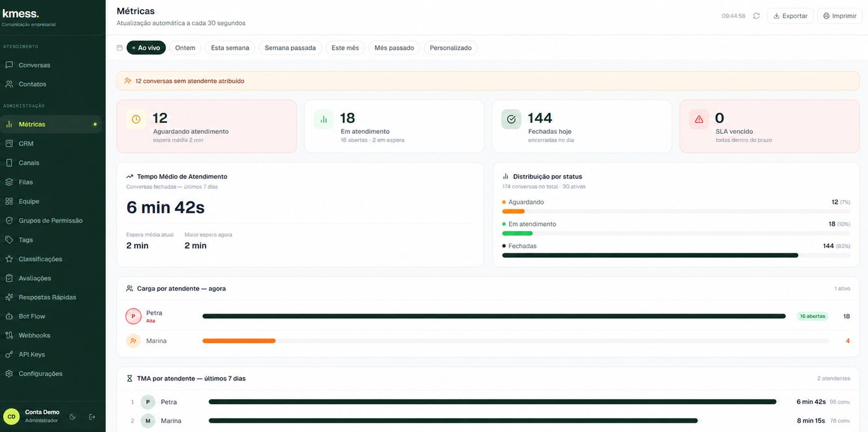Screen dimensions: 868x432
Task: Click the 2 atendentes count label
Action: (x=834, y=378)
